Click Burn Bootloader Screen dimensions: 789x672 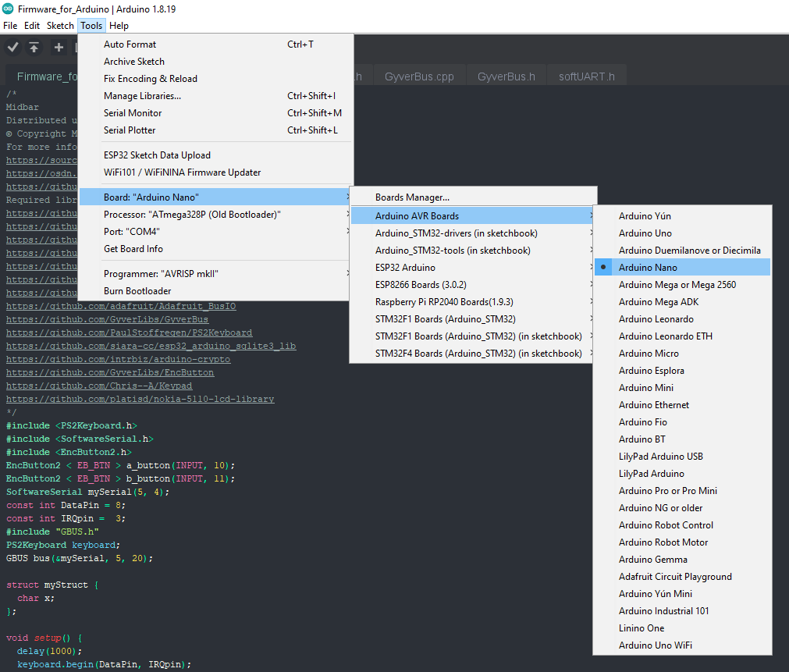(x=215, y=291)
